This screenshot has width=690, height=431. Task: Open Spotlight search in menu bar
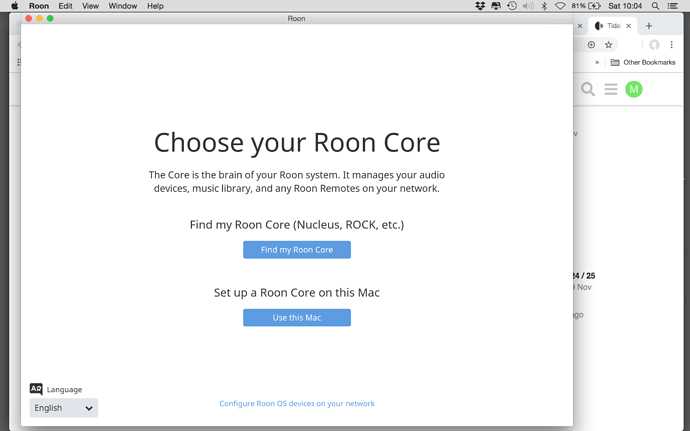(655, 6)
